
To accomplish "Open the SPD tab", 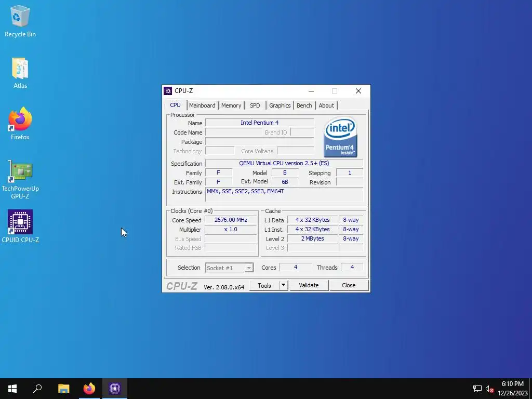I will (x=255, y=105).
